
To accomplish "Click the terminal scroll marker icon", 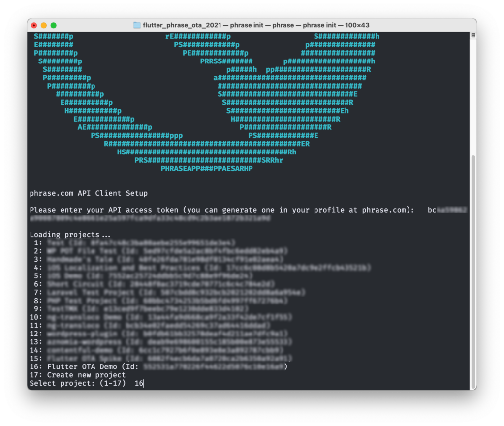I will pyautogui.click(x=473, y=35).
